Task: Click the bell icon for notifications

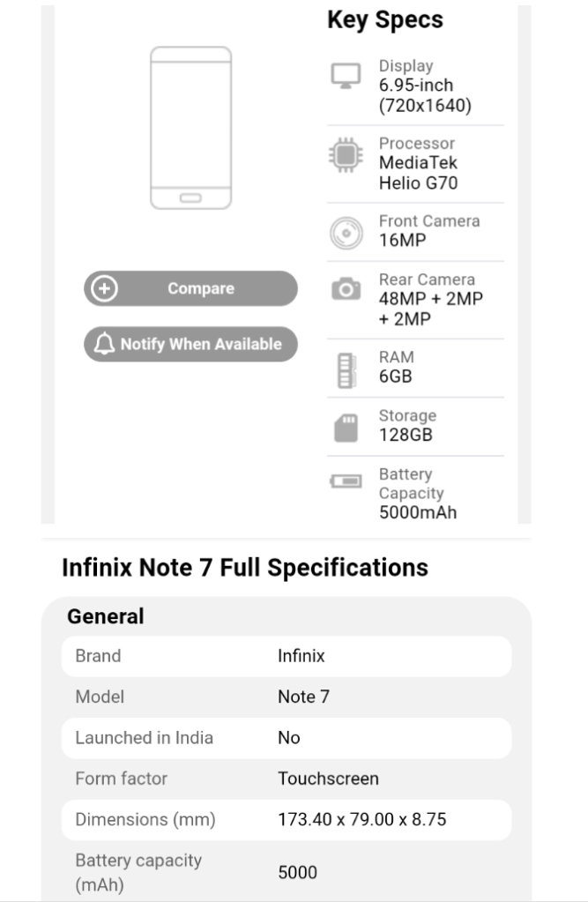Action: [105, 344]
